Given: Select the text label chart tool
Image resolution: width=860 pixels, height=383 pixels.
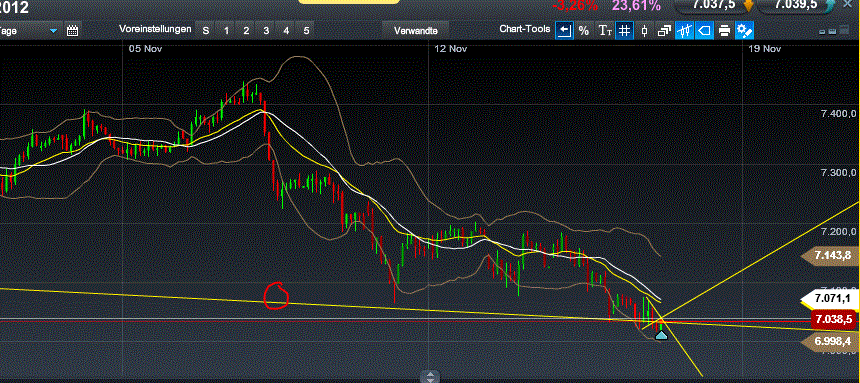Looking at the screenshot, I should coord(604,30).
